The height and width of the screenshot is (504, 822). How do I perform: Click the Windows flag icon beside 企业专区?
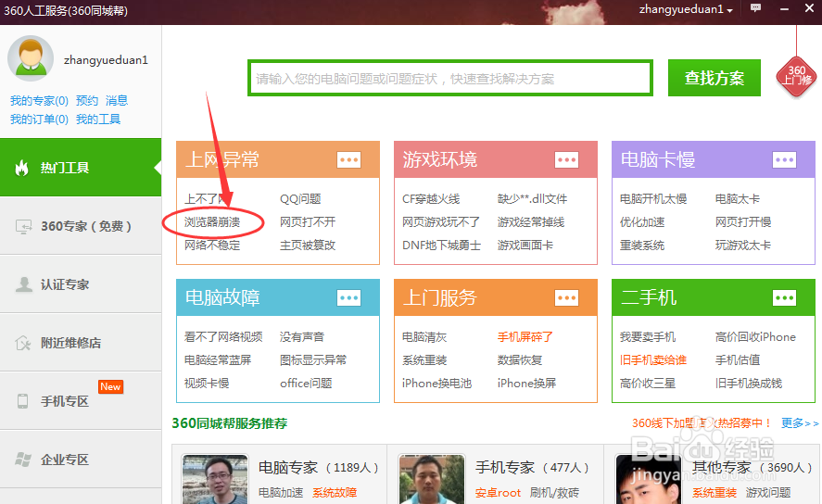[x=22, y=460]
